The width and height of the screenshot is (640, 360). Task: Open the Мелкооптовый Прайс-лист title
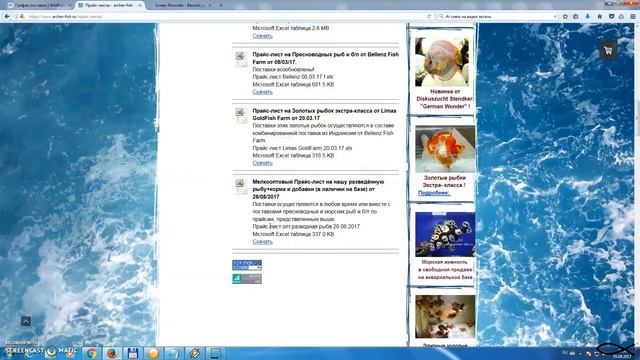(318, 189)
